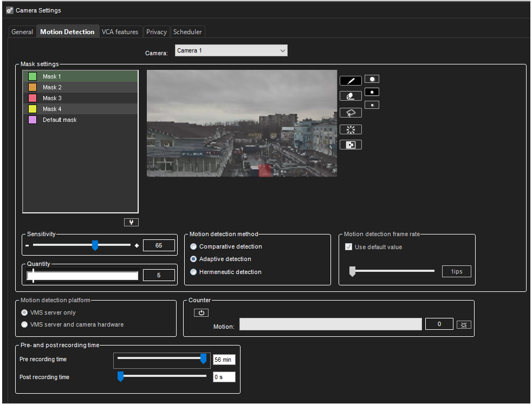The image size is (532, 404).
Task: Pick the smallest brush size
Action: click(372, 105)
